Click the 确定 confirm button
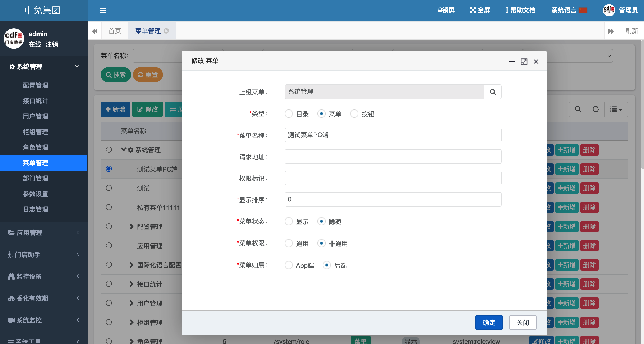Screen dimensions: 644x344 tap(489, 323)
